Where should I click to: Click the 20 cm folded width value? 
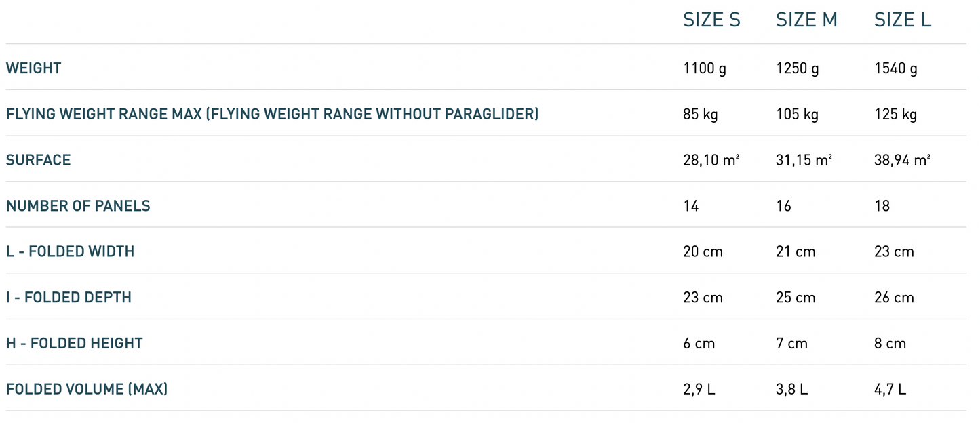[x=703, y=252]
